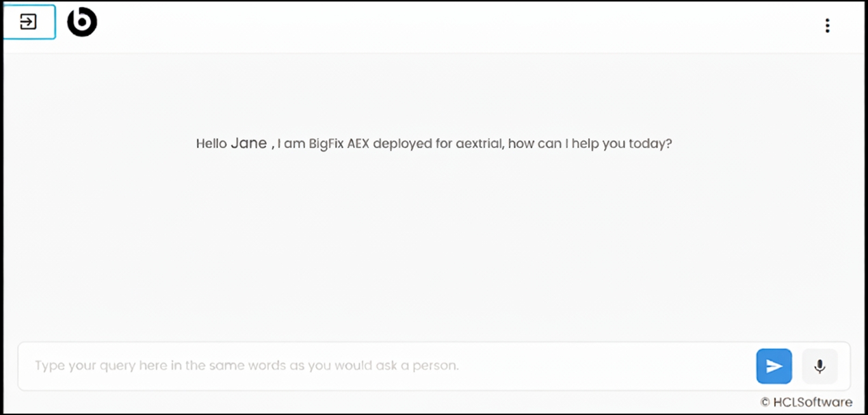Click the copyright © symbol in the footer
The width and height of the screenshot is (868, 415).
click(x=765, y=402)
